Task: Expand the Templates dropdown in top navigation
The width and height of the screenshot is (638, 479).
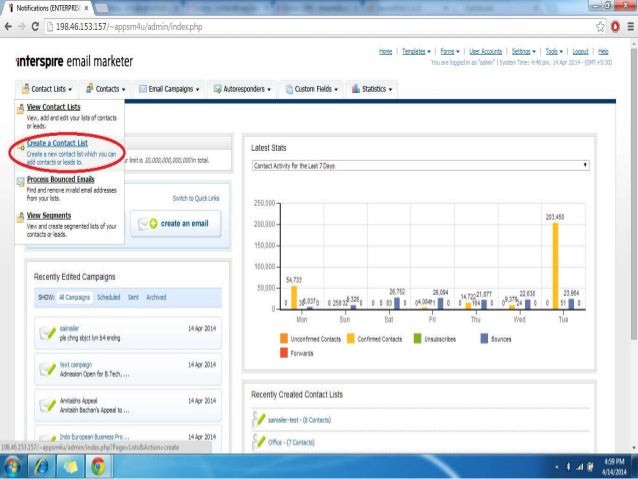Action: [x=416, y=51]
